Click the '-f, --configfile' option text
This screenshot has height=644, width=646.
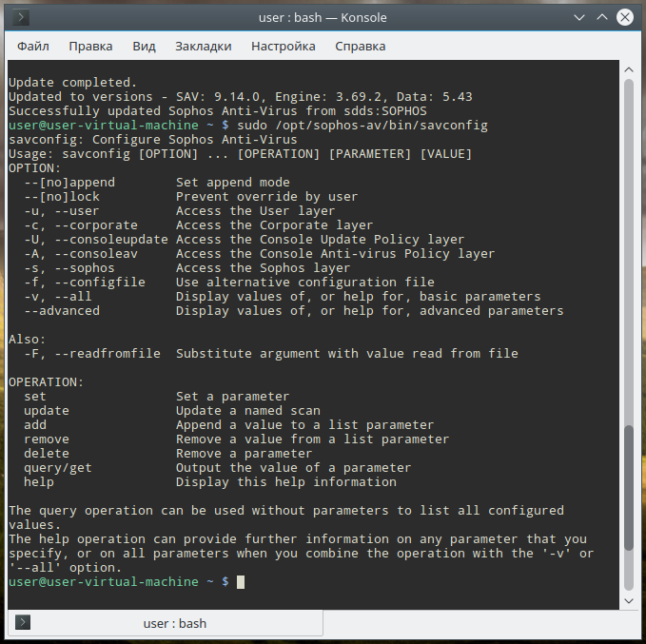(x=85, y=283)
